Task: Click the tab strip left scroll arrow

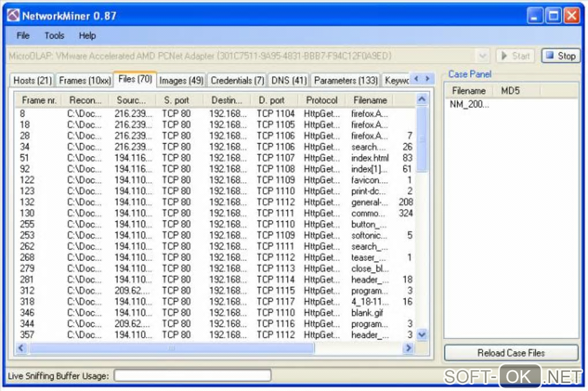Action: (416, 79)
